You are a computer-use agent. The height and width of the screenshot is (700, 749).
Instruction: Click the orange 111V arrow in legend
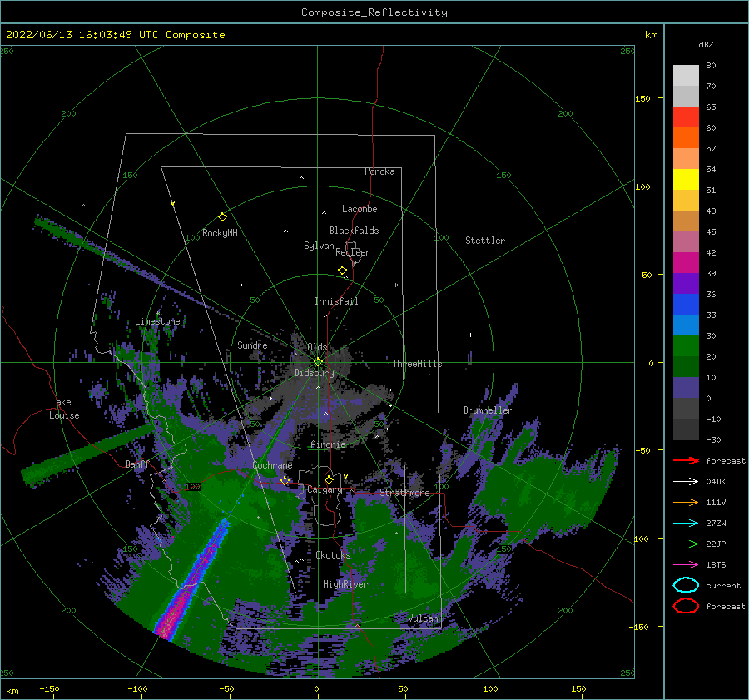pos(686,502)
